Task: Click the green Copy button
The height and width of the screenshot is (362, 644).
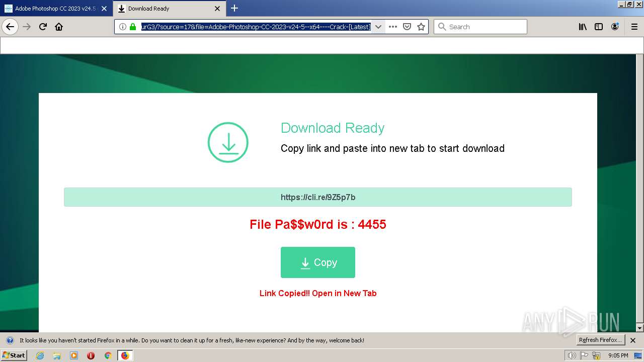Action: (x=318, y=262)
